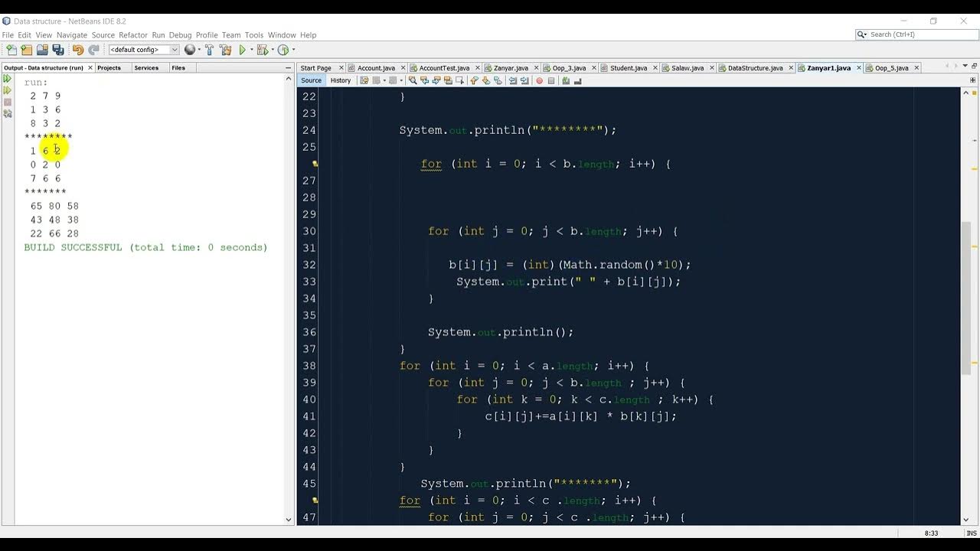Click the Find Next Occurrence icon

pyautogui.click(x=436, y=80)
